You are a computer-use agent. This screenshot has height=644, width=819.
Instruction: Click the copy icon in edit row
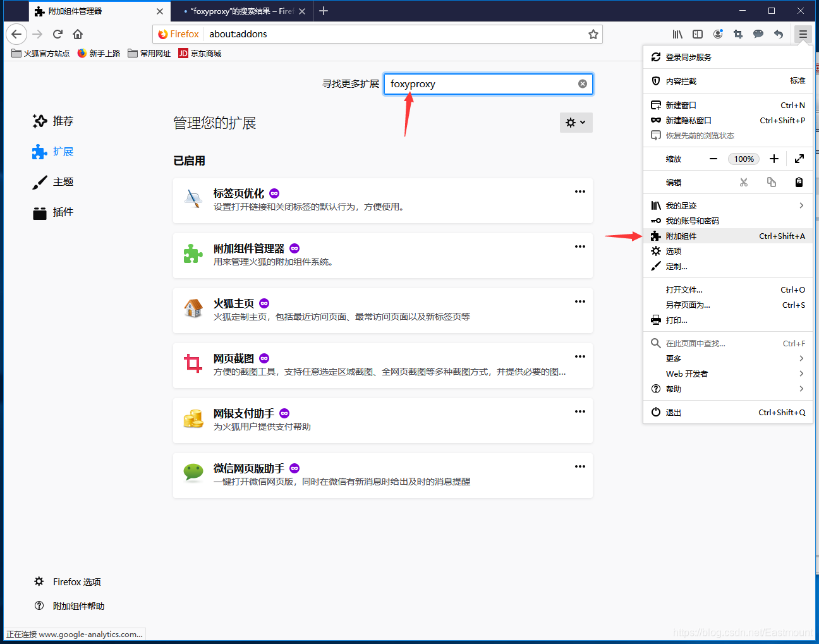click(772, 182)
